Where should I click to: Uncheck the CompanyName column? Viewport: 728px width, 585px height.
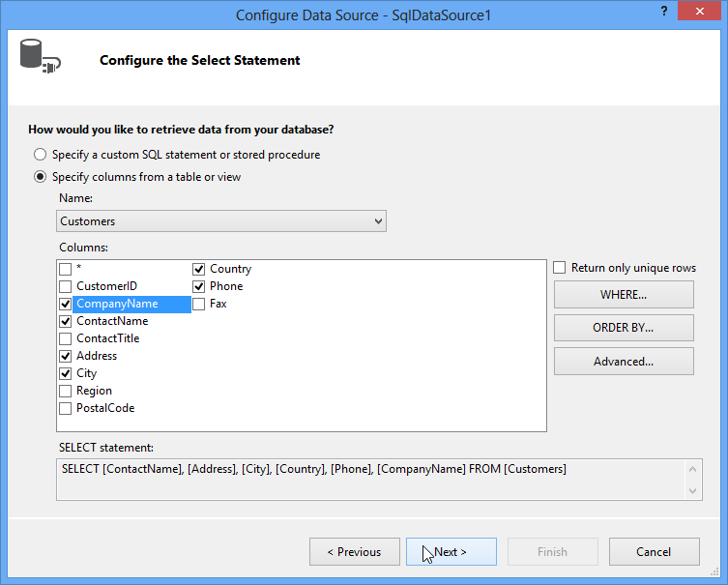(x=66, y=305)
